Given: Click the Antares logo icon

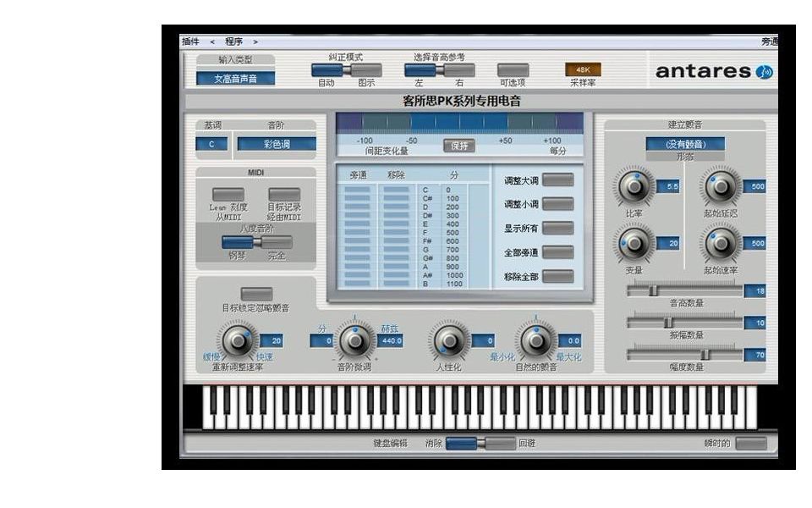Looking at the screenshot, I should point(765,71).
